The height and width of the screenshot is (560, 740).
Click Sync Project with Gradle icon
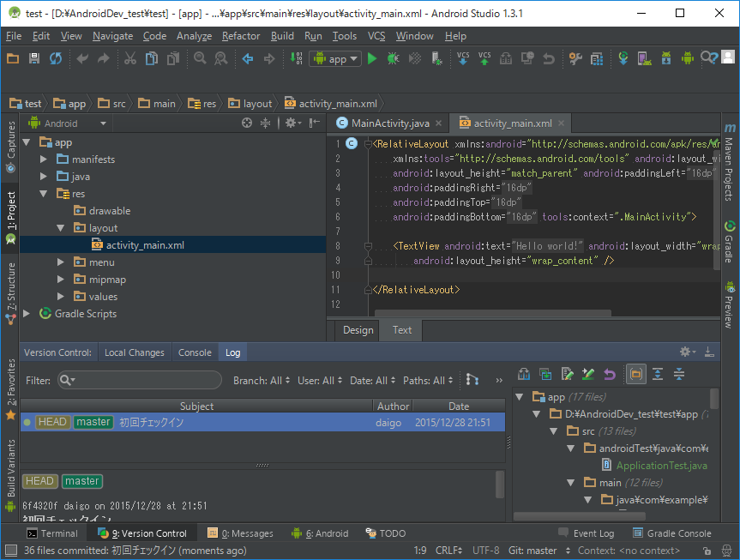click(x=623, y=58)
